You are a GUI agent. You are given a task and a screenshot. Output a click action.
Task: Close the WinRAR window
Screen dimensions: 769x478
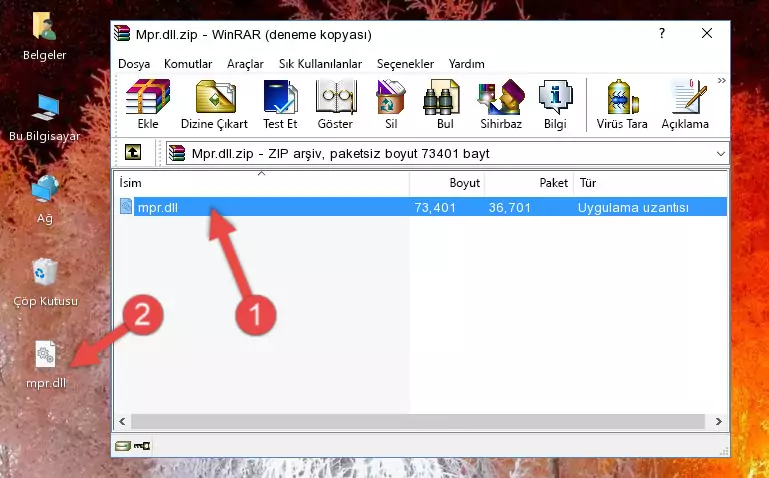coord(707,33)
